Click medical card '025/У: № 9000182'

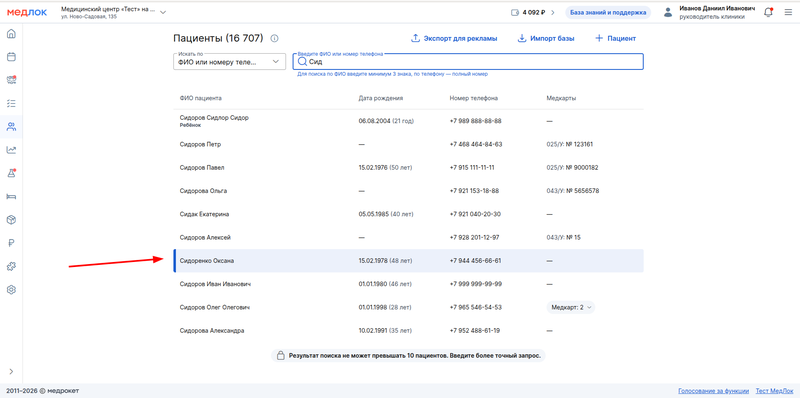point(572,167)
